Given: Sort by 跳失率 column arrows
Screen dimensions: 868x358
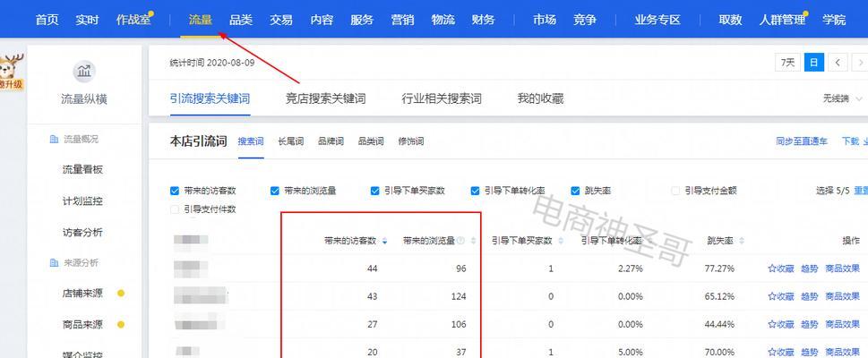Looking at the screenshot, I should pos(741,241).
